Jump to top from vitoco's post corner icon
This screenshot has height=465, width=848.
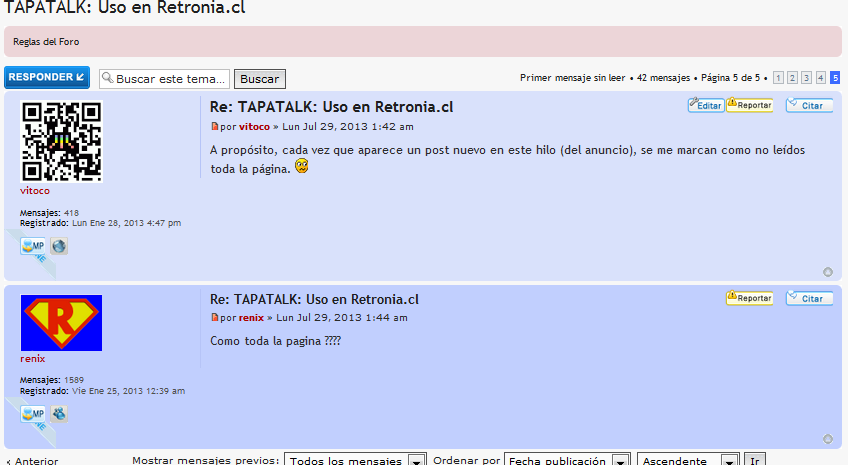[827, 271]
